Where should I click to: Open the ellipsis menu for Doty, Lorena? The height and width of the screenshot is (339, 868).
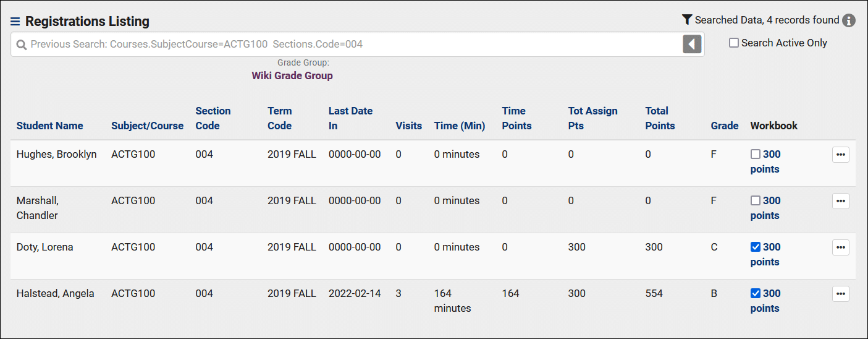click(x=840, y=247)
